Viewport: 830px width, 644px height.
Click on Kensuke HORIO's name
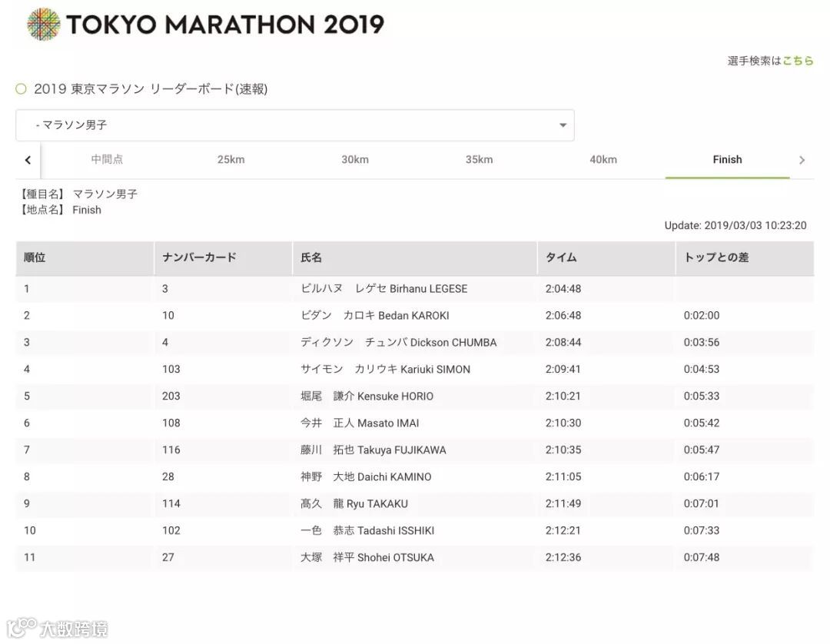pyautogui.click(x=395, y=397)
